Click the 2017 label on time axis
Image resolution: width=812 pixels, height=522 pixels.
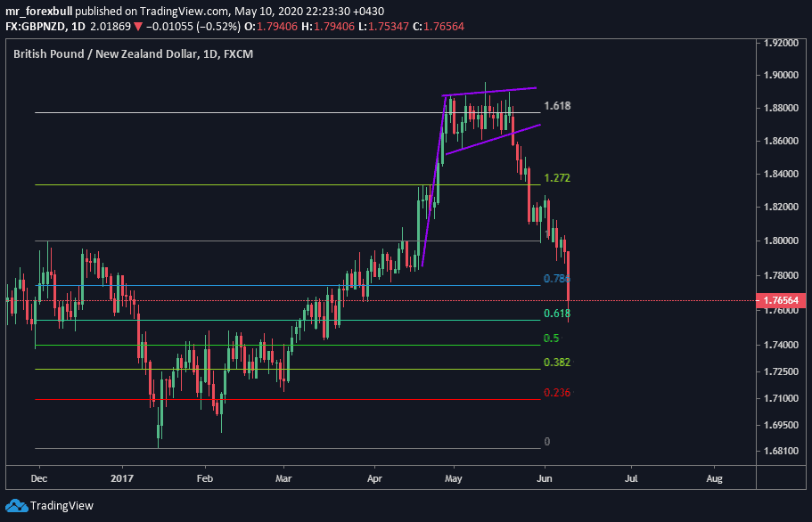coord(119,477)
